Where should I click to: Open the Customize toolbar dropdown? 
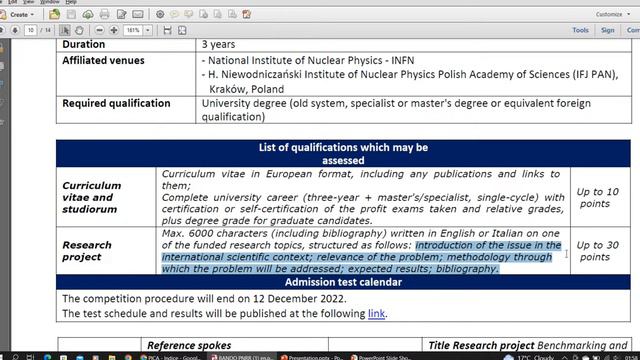(x=612, y=14)
